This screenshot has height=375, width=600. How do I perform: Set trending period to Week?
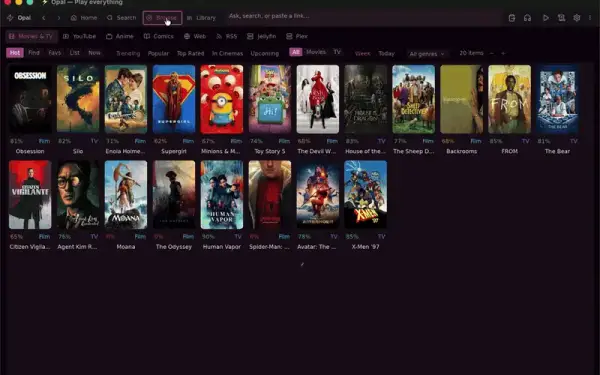pyautogui.click(x=363, y=54)
